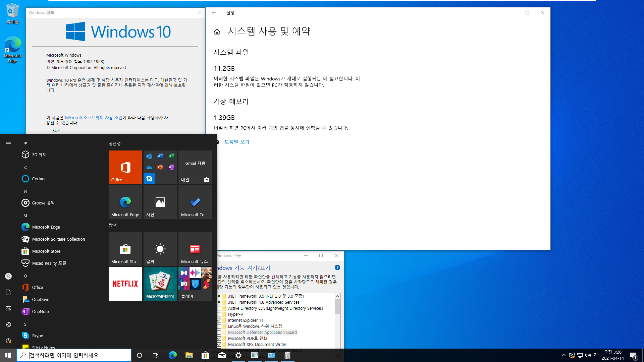Click the Windows Start button
This screenshot has height=362, width=644.
[x=8, y=355]
